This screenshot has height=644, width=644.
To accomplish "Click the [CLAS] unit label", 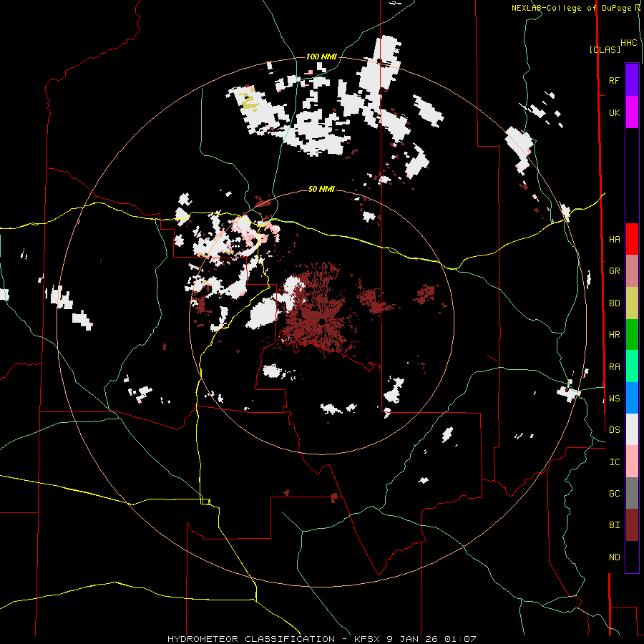I will (x=605, y=50).
